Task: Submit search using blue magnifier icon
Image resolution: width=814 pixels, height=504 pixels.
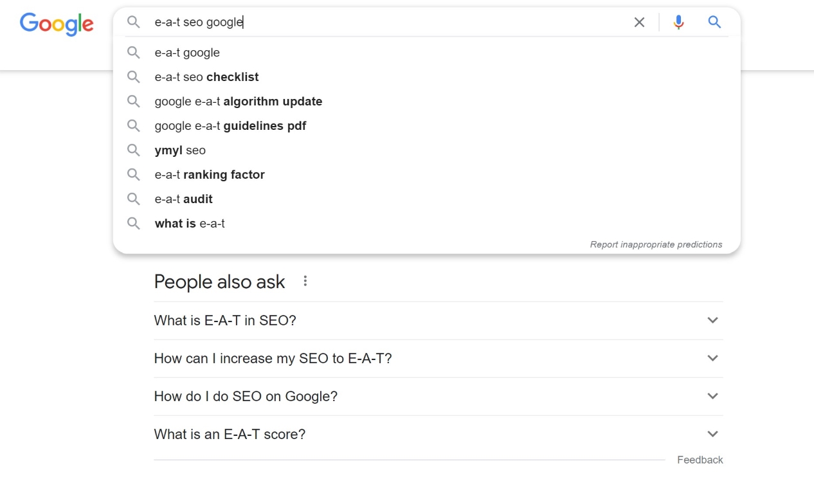Action: pos(714,22)
